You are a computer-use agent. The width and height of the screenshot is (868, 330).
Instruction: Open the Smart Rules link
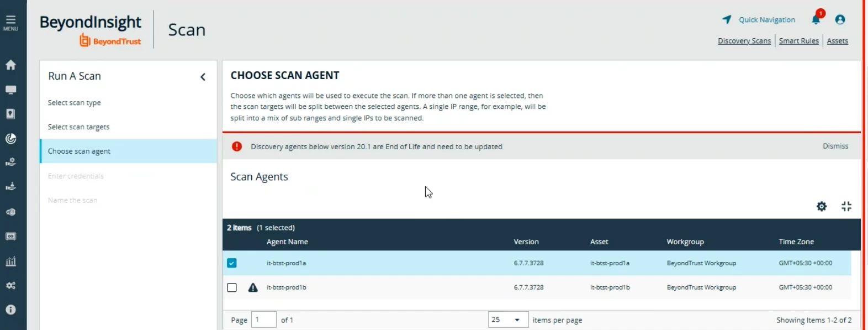pyautogui.click(x=798, y=41)
